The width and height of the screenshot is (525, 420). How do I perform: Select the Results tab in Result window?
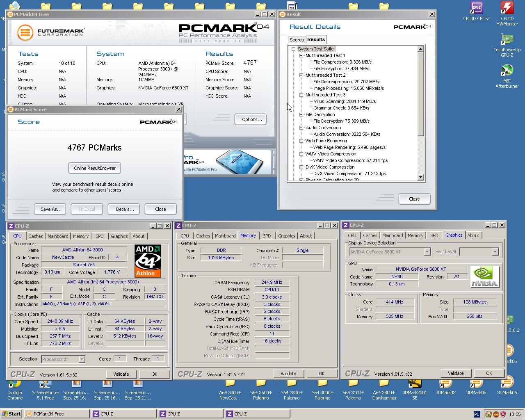pos(316,39)
